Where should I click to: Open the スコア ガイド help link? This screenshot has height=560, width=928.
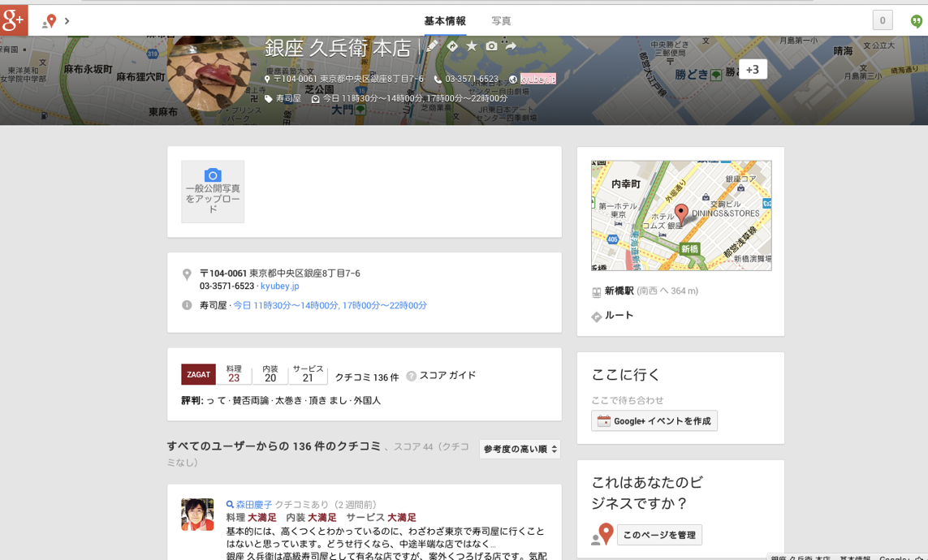pos(447,376)
